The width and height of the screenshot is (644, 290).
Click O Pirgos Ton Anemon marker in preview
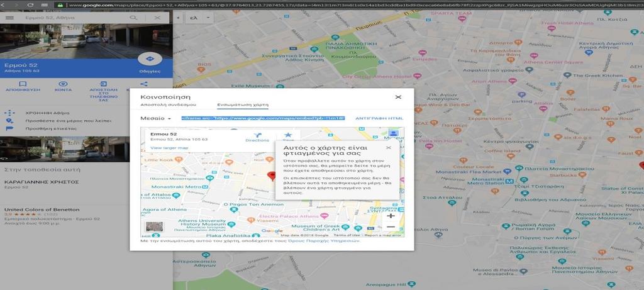pos(234,209)
